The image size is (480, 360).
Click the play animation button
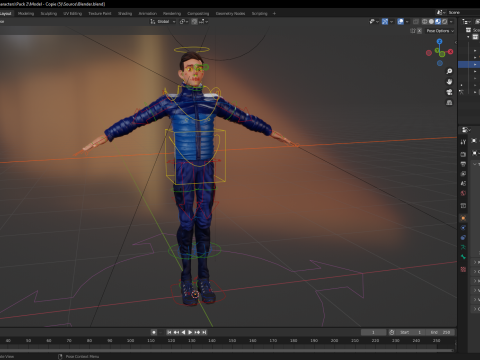(x=190, y=332)
